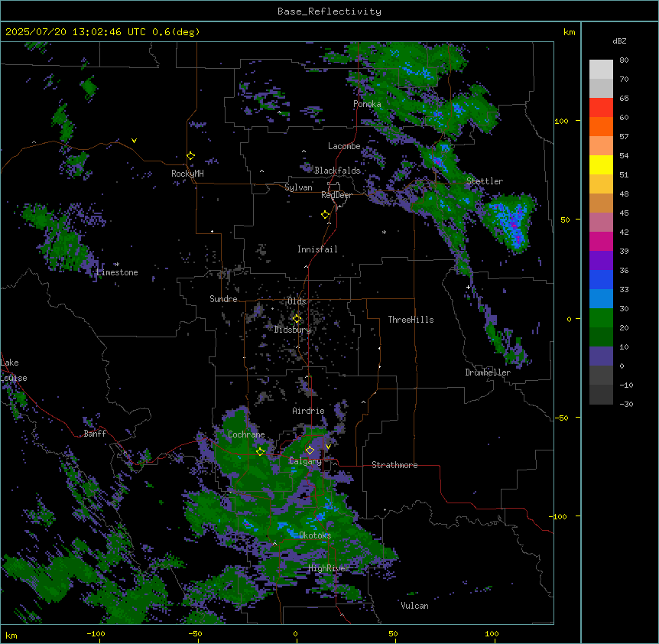Click the Olds town label
Image resolution: width=659 pixels, height=644 pixels.
click(x=297, y=301)
